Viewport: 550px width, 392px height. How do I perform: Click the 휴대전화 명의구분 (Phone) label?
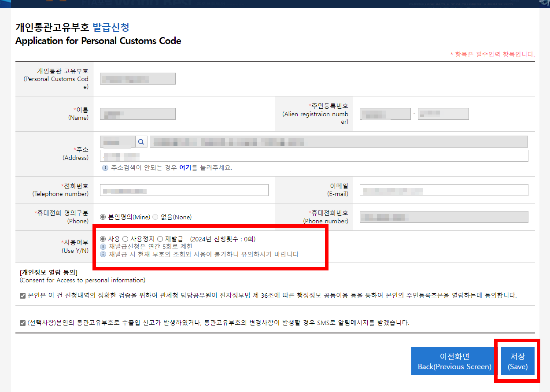[61, 217]
